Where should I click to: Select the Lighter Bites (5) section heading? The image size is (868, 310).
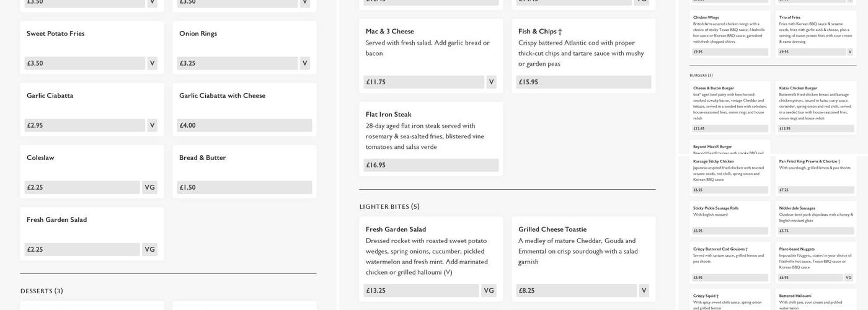(x=389, y=206)
